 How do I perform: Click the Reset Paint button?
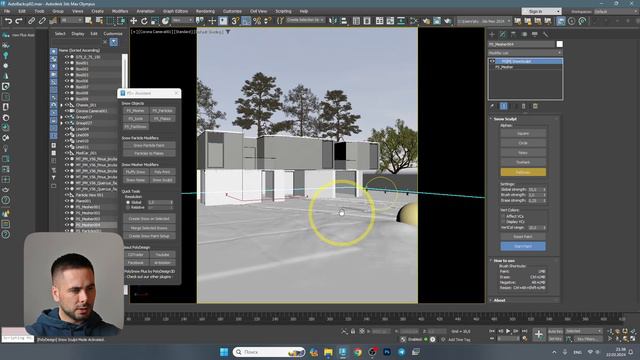coord(523,237)
